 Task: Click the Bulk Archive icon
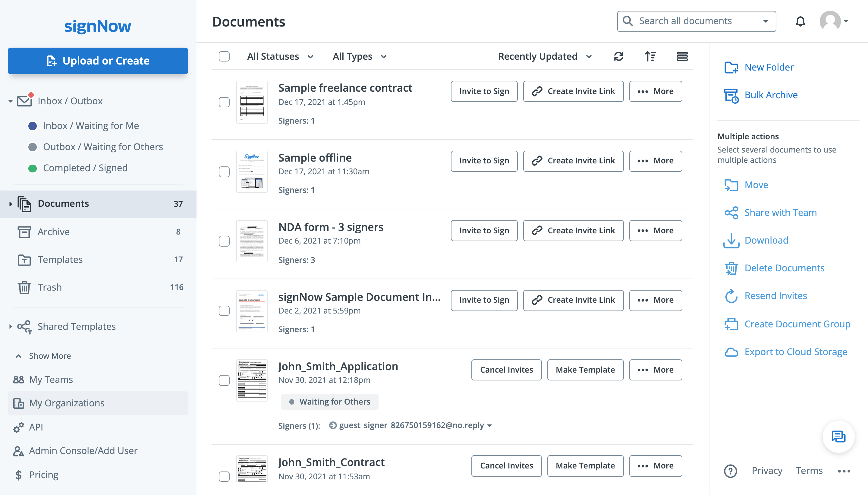(x=731, y=96)
